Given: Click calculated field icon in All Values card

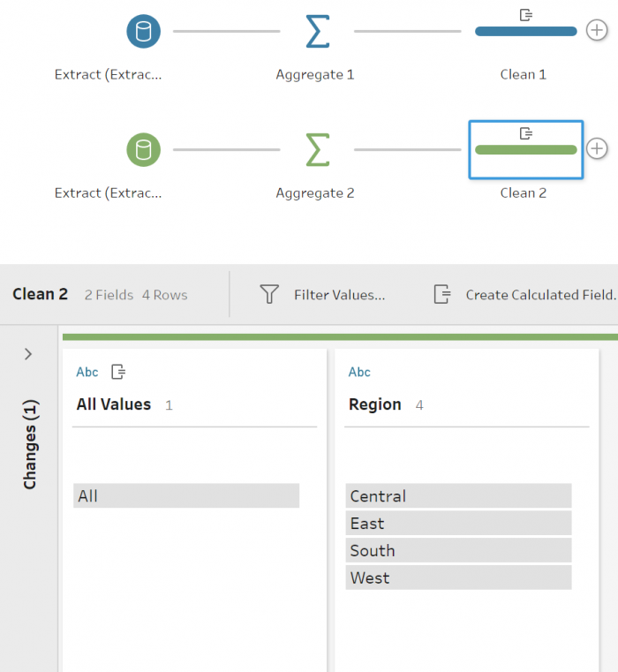Looking at the screenshot, I should click(x=118, y=372).
